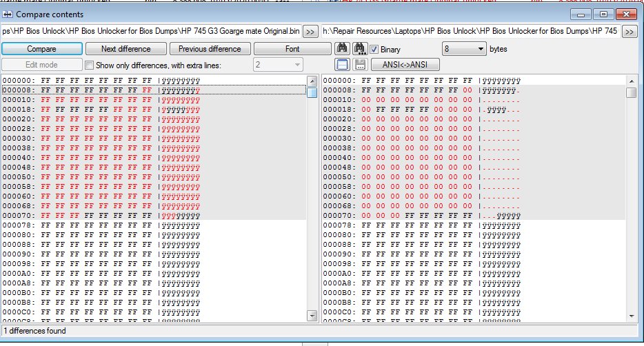Close the Compare contents window
The image size is (644, 346).
[626, 14]
